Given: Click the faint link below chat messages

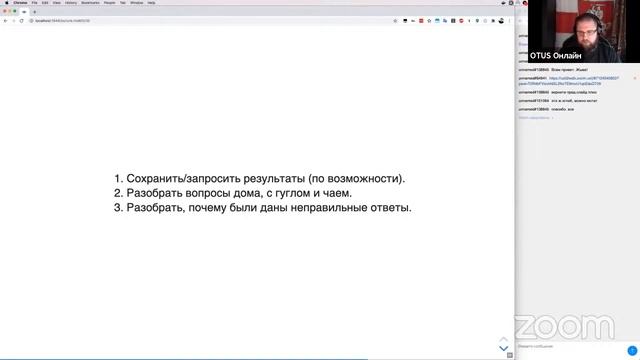Looking at the screenshot, I should coord(536,118).
